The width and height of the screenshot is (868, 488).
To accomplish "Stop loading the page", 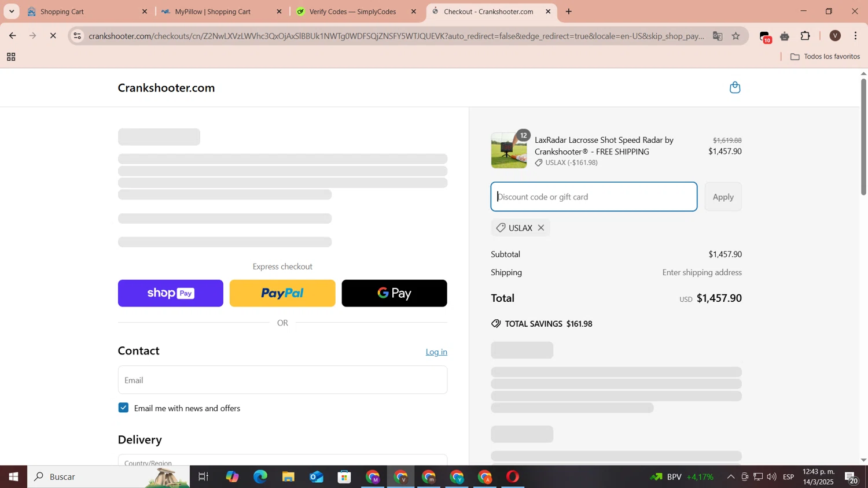I will tap(53, 36).
